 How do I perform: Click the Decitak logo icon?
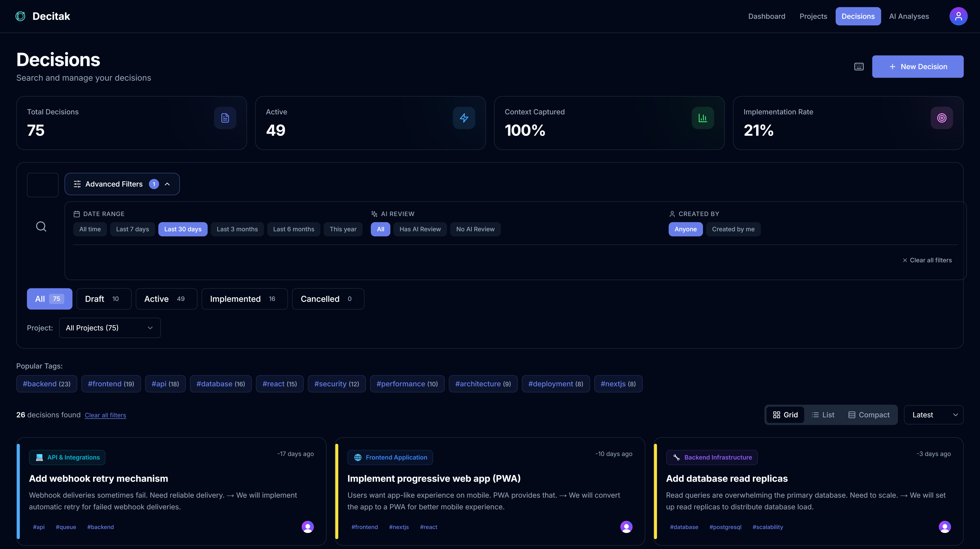pyautogui.click(x=20, y=16)
